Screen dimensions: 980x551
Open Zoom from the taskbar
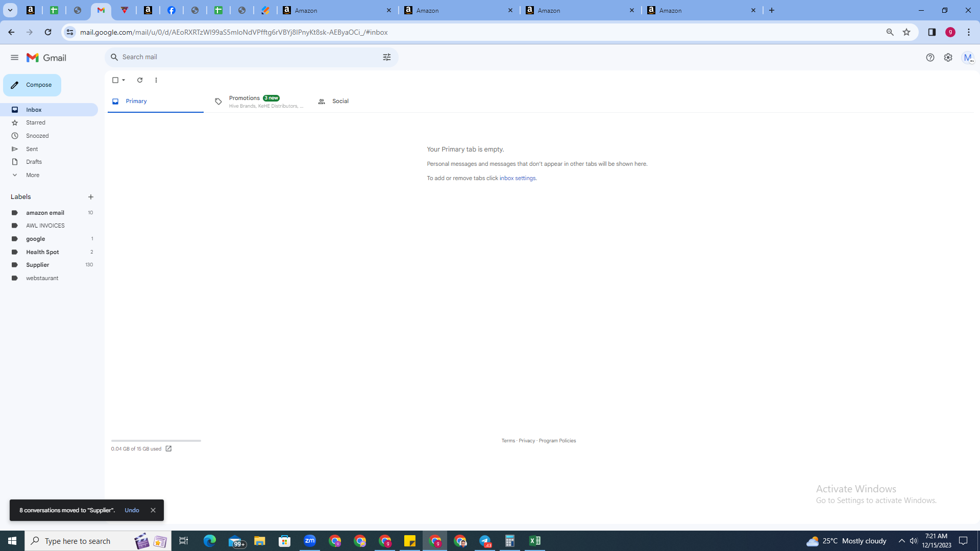coord(310,541)
